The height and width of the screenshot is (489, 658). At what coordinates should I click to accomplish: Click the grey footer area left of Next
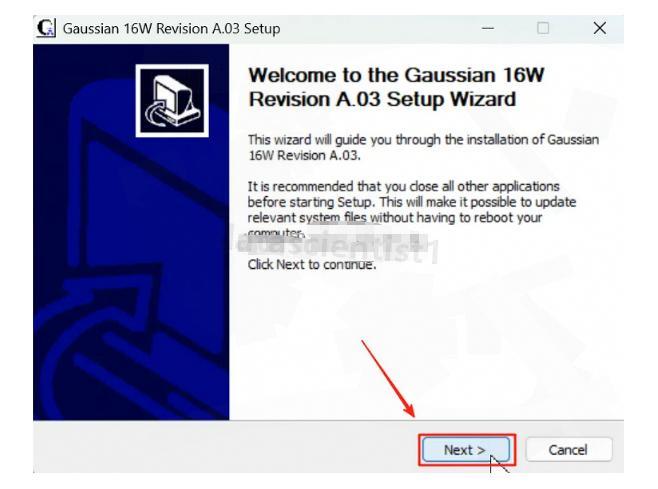pos(227,447)
